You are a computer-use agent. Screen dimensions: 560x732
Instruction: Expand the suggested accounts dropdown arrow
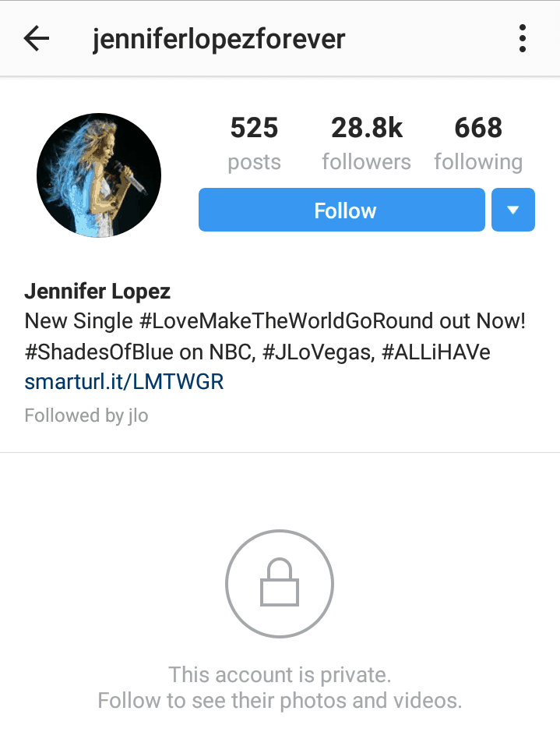[x=513, y=210]
